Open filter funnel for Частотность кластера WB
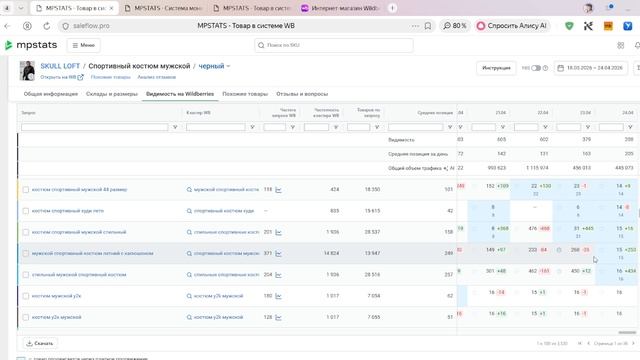 pos(336,127)
